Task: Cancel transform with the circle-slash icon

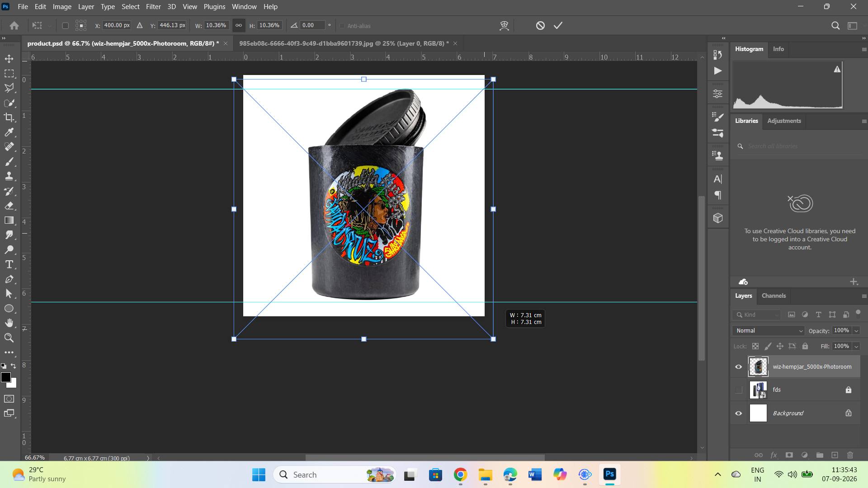Action: (540, 26)
